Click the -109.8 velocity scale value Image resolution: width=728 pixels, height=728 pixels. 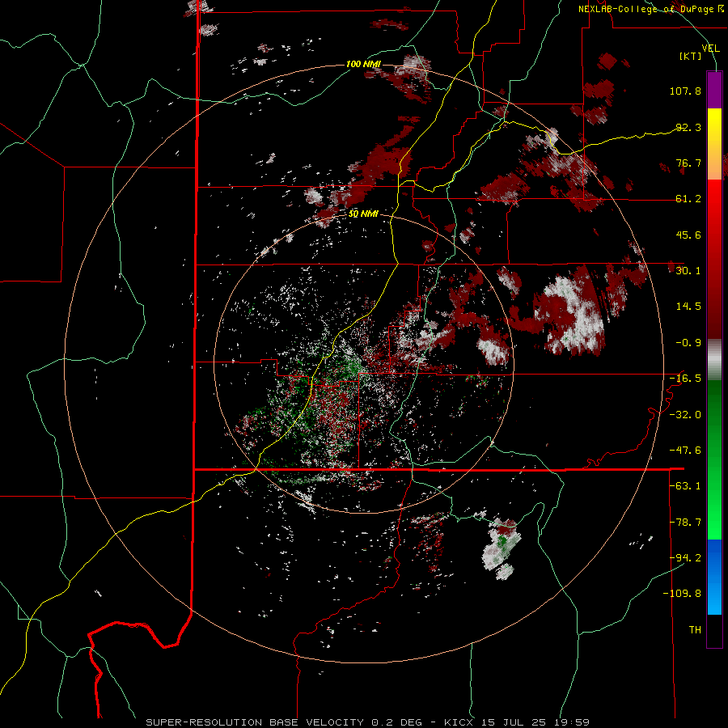682,594
